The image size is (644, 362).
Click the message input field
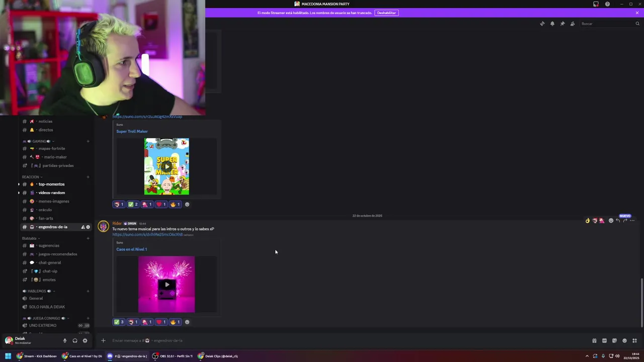(x=342, y=340)
